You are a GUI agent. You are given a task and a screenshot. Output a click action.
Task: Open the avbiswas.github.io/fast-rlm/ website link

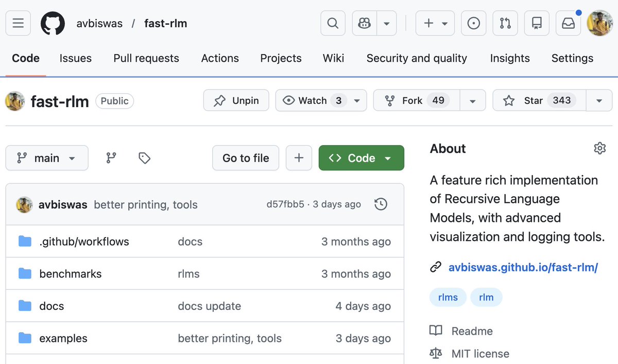[x=523, y=267]
